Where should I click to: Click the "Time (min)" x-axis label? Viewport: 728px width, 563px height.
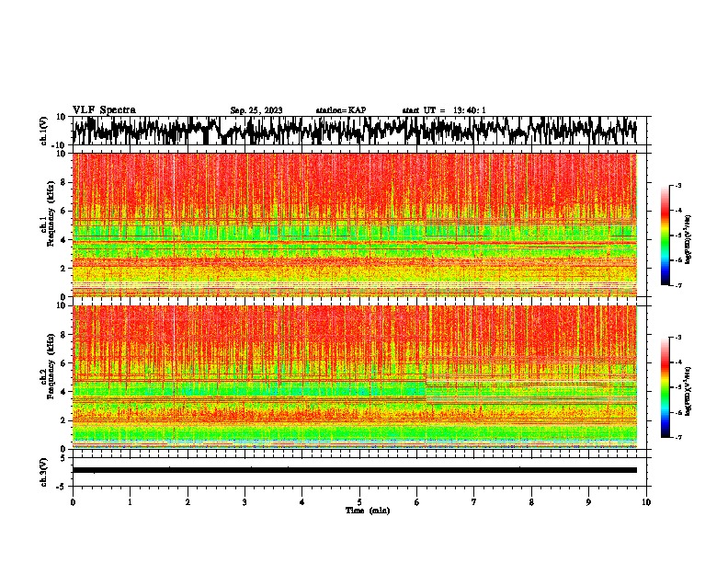(368, 511)
